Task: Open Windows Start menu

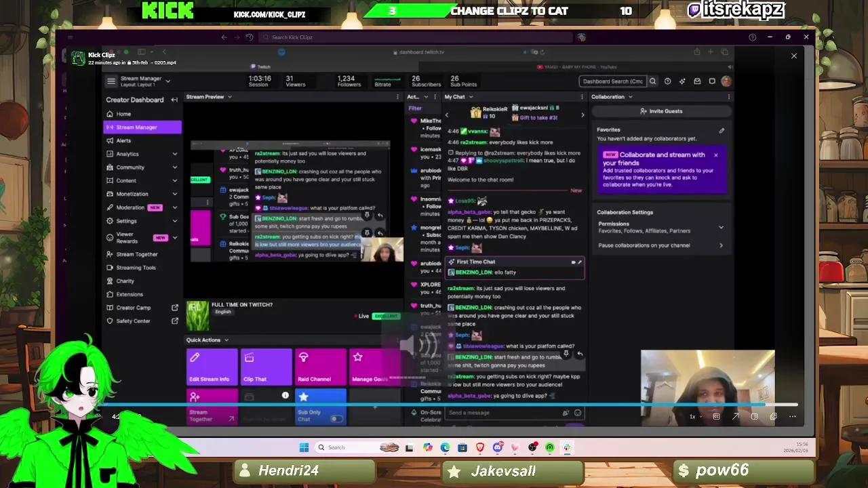Action: 304,447
